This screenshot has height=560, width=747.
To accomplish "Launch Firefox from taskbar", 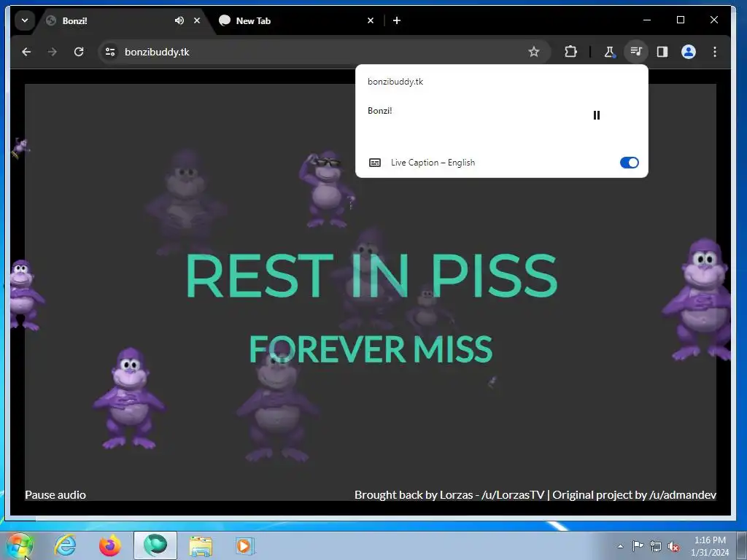I will [x=110, y=545].
